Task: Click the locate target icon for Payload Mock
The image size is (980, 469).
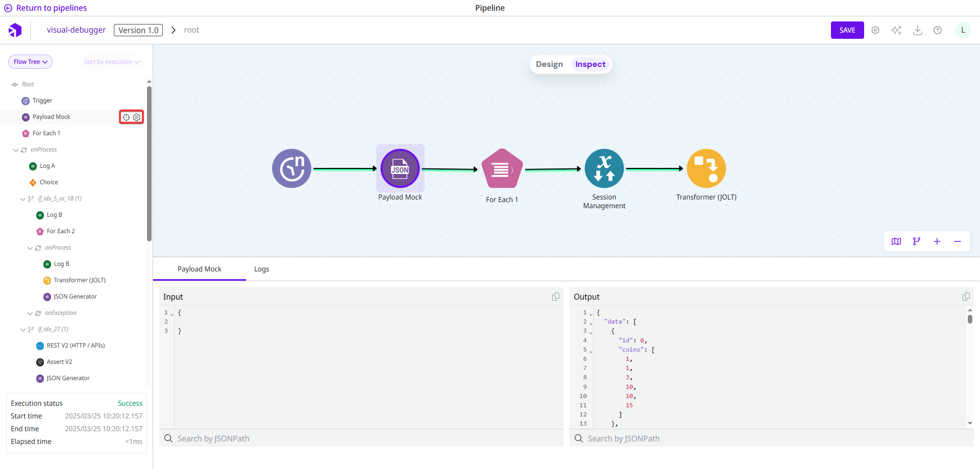Action: tap(126, 117)
